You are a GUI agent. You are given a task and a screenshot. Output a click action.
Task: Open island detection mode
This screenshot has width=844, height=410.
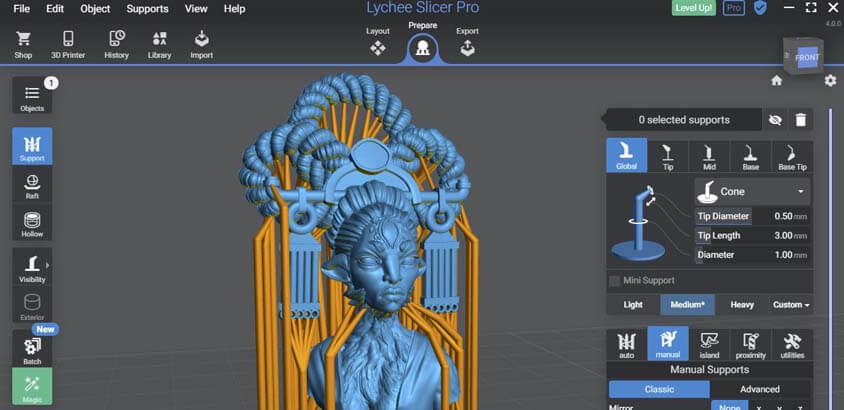point(709,344)
